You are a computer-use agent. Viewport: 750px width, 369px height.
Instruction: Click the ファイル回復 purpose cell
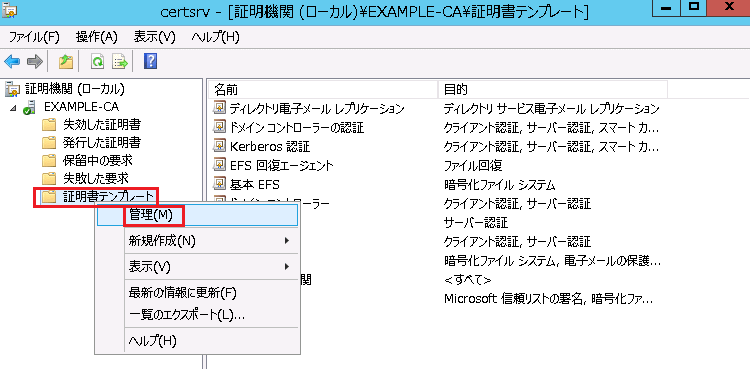473,166
